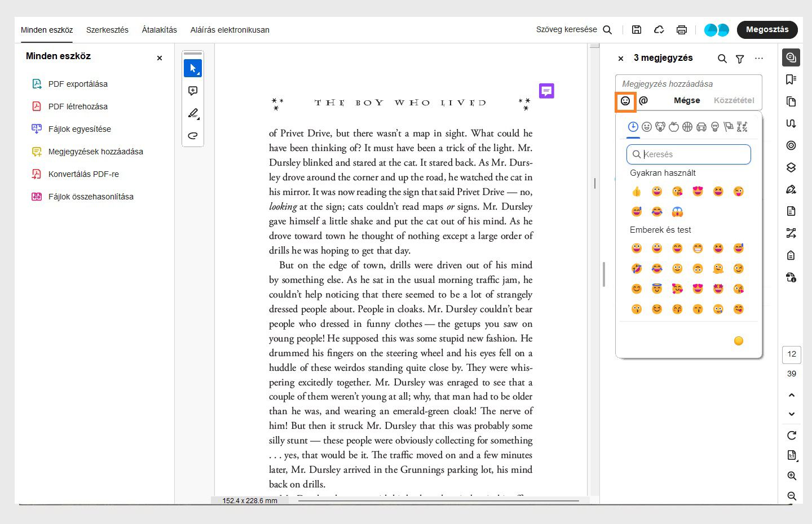This screenshot has width=812, height=524.
Task: Fit page using the 1:1 page icon
Action: click(792, 455)
